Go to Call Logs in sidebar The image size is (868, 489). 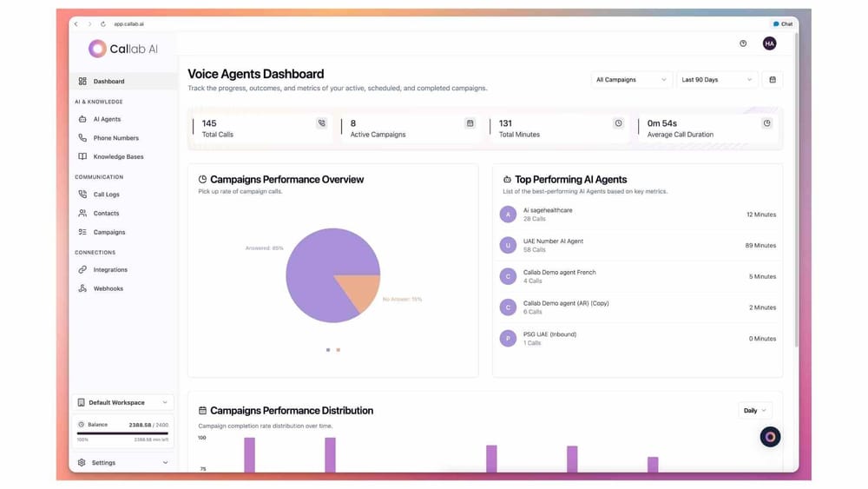(x=106, y=195)
